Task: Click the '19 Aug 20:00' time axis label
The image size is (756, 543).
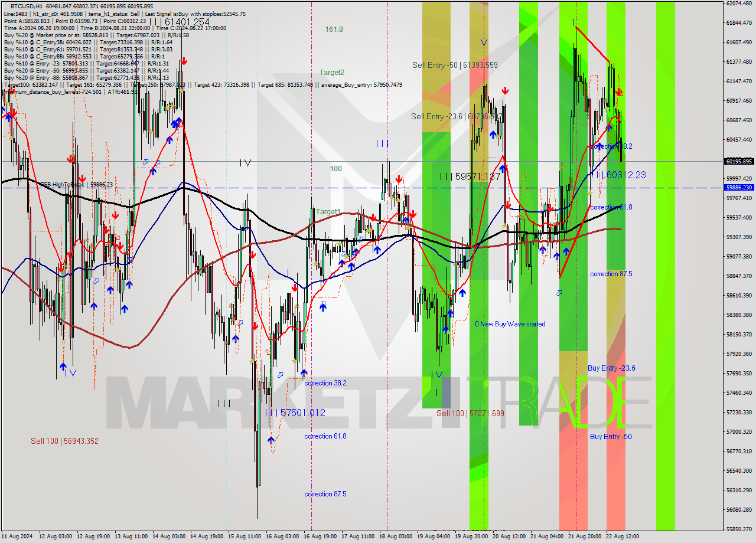Action: coord(471,537)
